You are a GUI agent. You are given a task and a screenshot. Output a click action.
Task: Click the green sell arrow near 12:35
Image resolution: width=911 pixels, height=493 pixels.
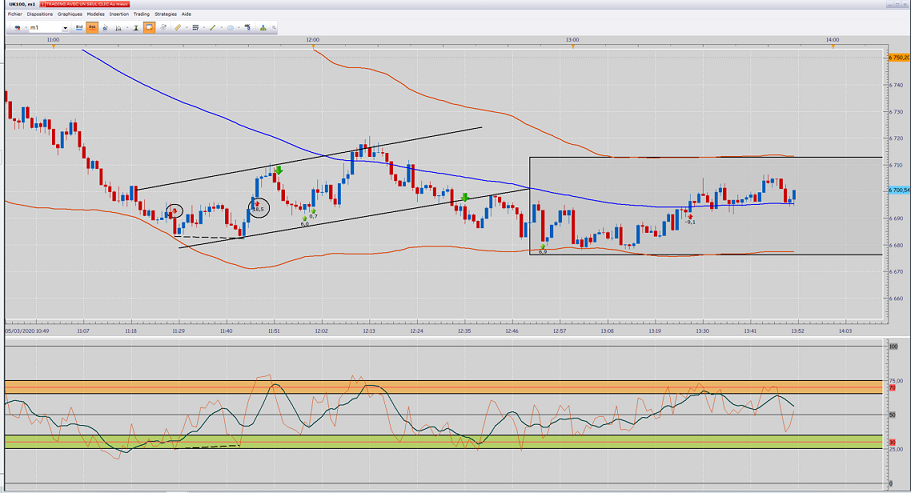(x=465, y=197)
